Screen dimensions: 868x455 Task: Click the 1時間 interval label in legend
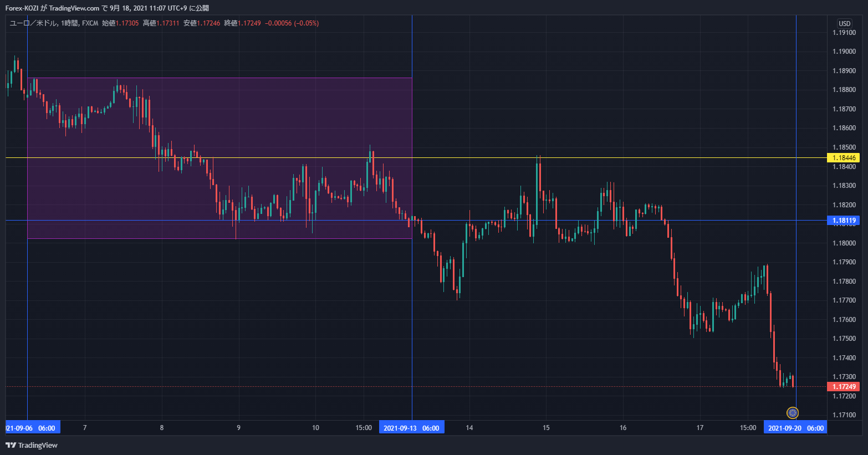click(x=70, y=23)
